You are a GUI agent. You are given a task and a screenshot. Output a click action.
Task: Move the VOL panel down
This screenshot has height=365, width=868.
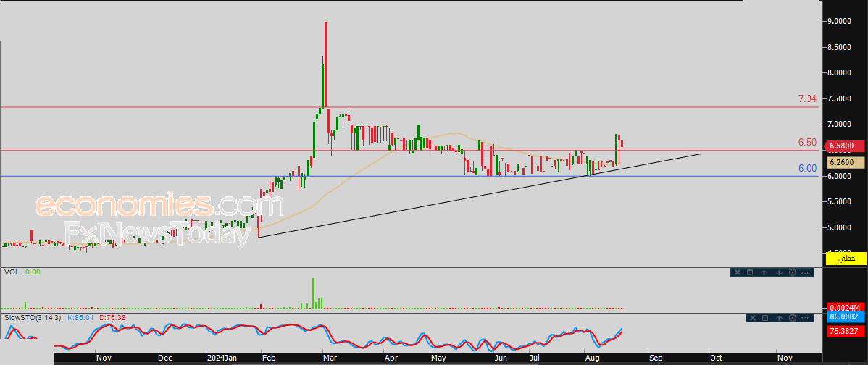(x=779, y=272)
